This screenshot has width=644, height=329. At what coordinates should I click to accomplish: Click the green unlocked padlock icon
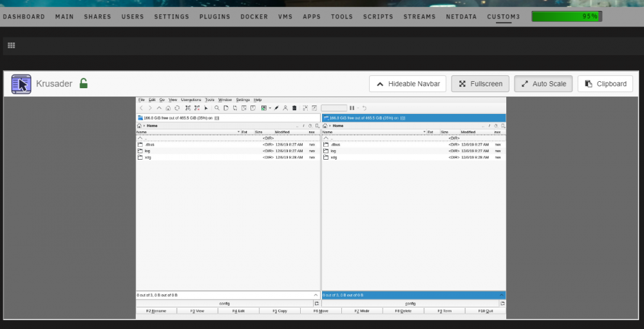coord(83,84)
